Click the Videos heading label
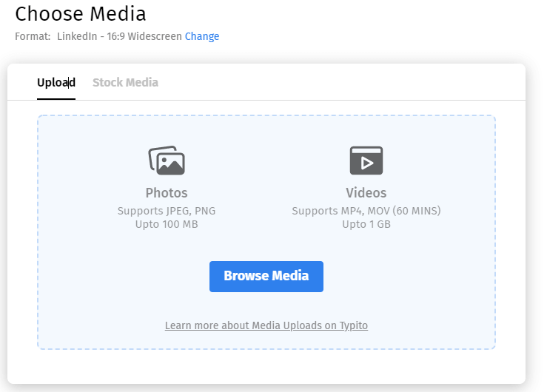 coord(366,193)
